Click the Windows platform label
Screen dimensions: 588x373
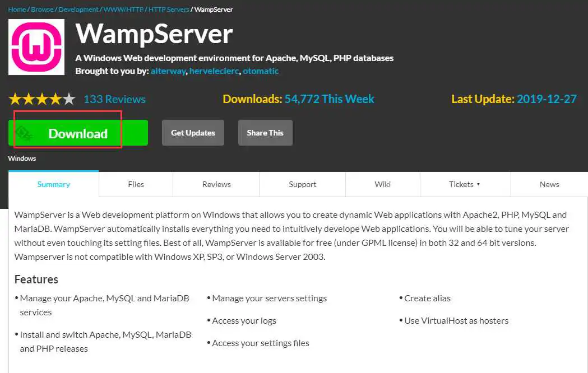click(x=22, y=158)
